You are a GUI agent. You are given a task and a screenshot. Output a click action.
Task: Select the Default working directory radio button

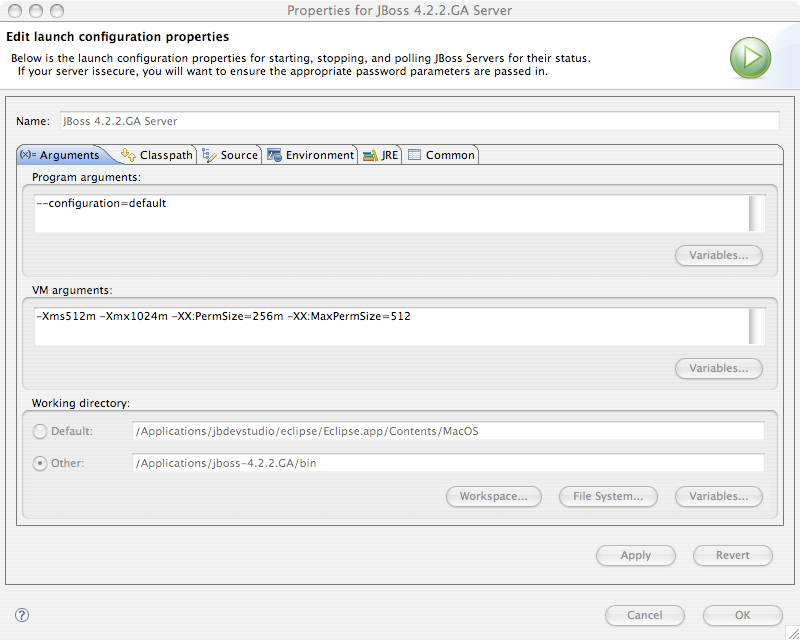pos(40,431)
